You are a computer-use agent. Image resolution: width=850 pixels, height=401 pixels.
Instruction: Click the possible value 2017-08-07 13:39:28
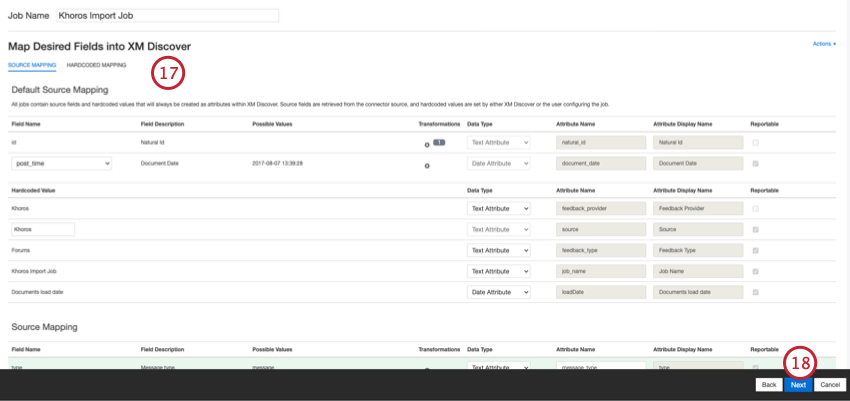coord(277,163)
